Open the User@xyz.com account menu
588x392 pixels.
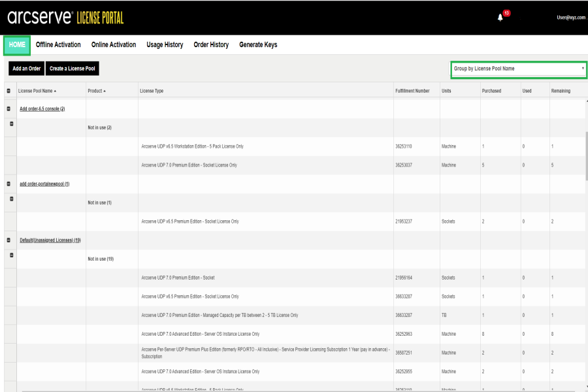tap(570, 18)
